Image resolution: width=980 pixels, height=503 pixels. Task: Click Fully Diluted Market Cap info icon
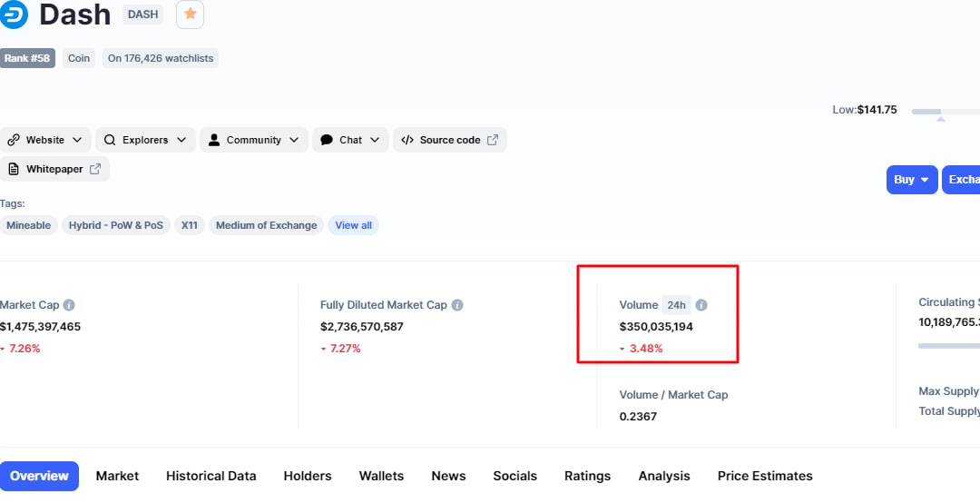457,305
